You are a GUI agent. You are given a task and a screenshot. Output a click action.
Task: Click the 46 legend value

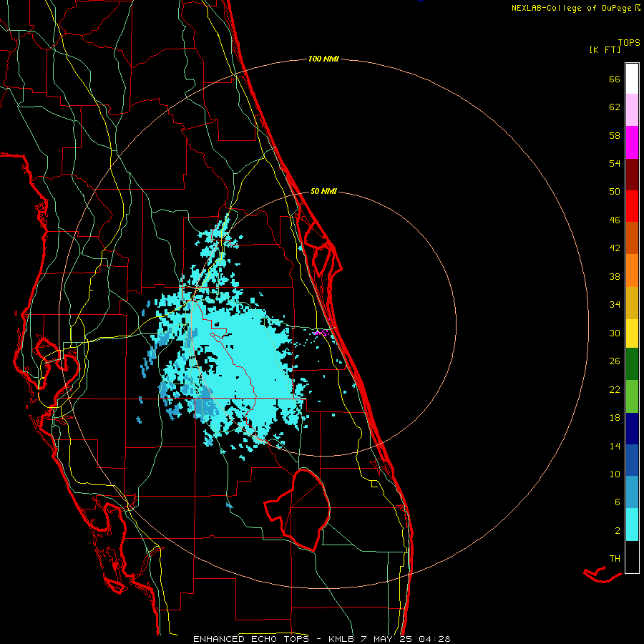point(615,220)
